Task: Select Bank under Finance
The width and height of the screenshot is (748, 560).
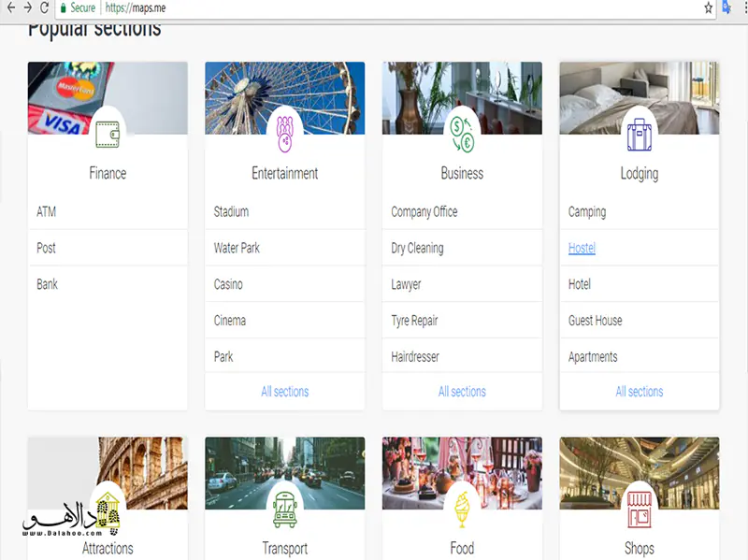Action: coord(47,284)
